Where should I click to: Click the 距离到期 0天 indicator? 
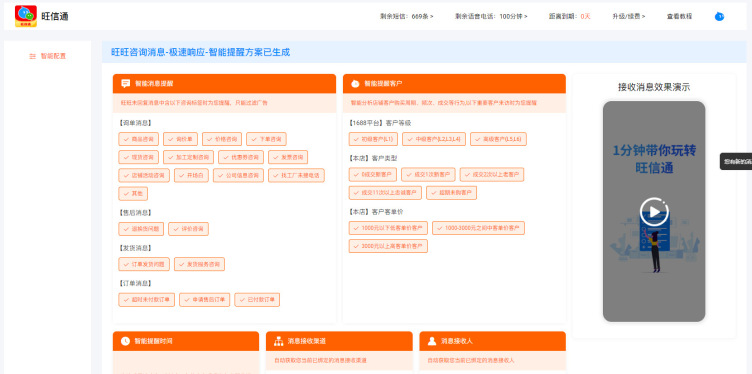570,16
